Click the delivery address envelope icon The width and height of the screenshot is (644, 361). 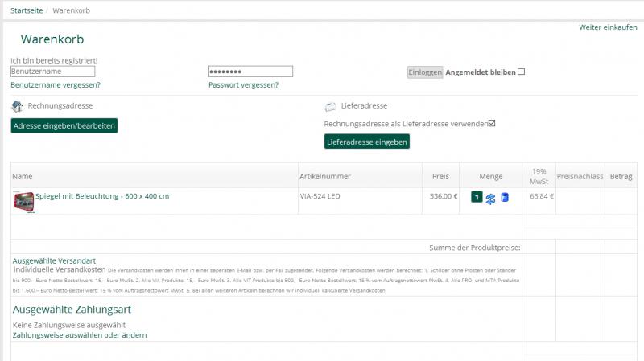pyautogui.click(x=330, y=106)
